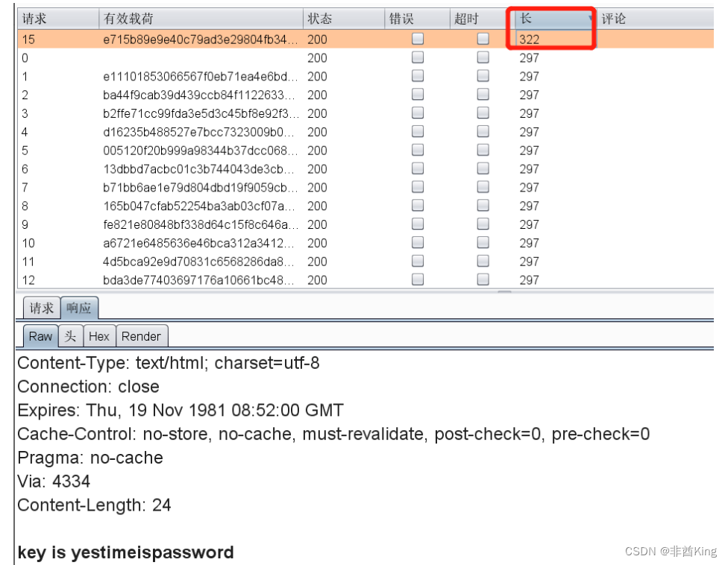Image resolution: width=728 pixels, height=565 pixels.
Task: Sort by the 有效载荷 payload column header
Action: tap(201, 19)
